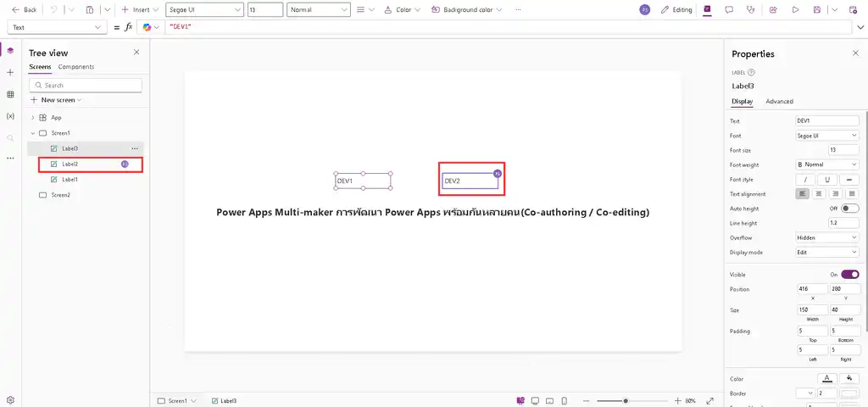Toggle the Properties pane icon in header
The image size is (868, 407).
[707, 9]
